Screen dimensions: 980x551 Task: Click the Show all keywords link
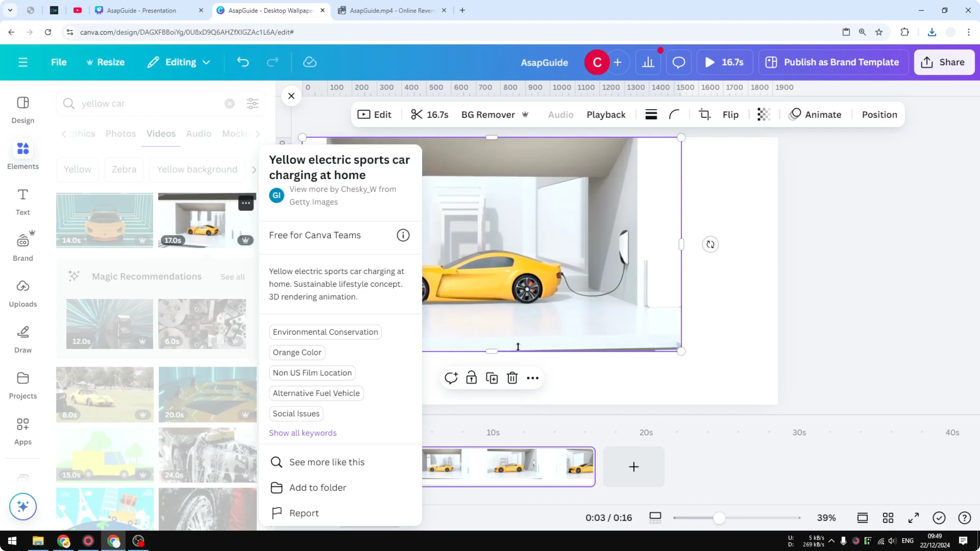pos(303,433)
